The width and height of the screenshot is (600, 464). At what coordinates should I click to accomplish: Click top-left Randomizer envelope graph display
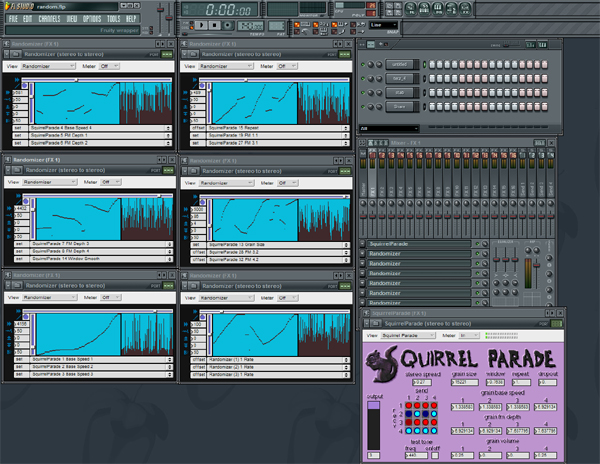77,103
